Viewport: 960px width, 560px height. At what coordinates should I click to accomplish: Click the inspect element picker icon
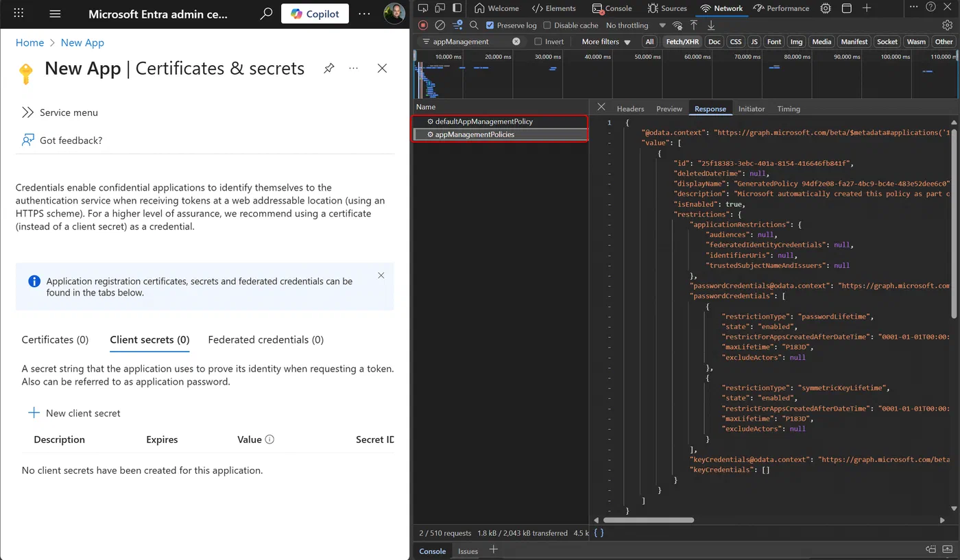pos(423,8)
